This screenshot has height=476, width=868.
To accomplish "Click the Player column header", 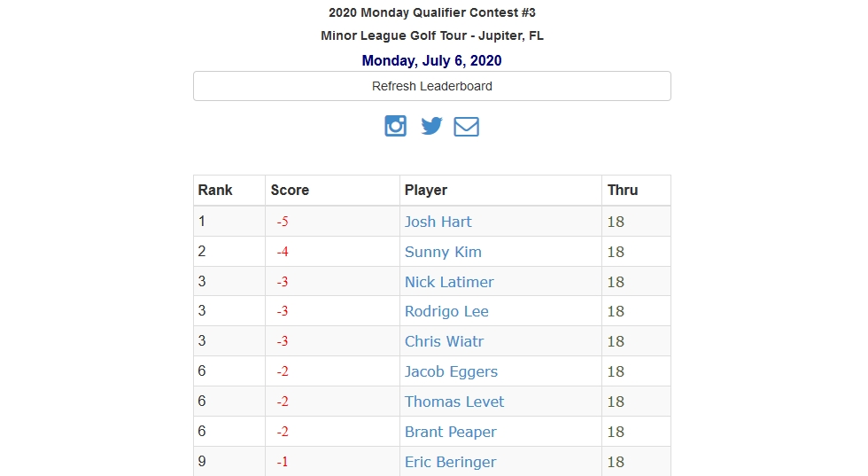I will (x=426, y=190).
